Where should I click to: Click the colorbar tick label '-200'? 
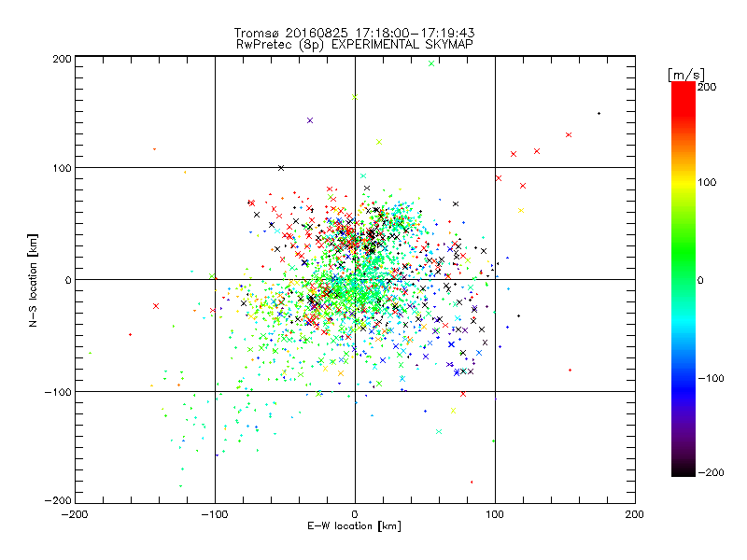711,472
